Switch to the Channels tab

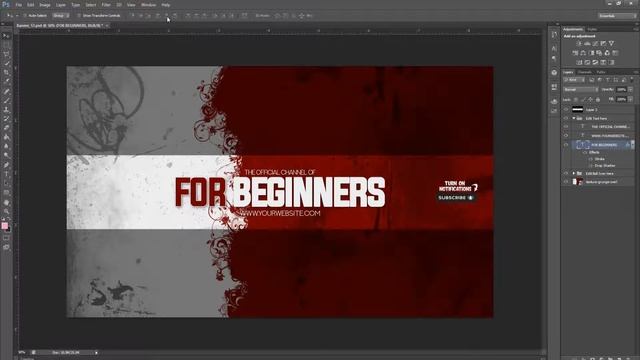point(585,72)
